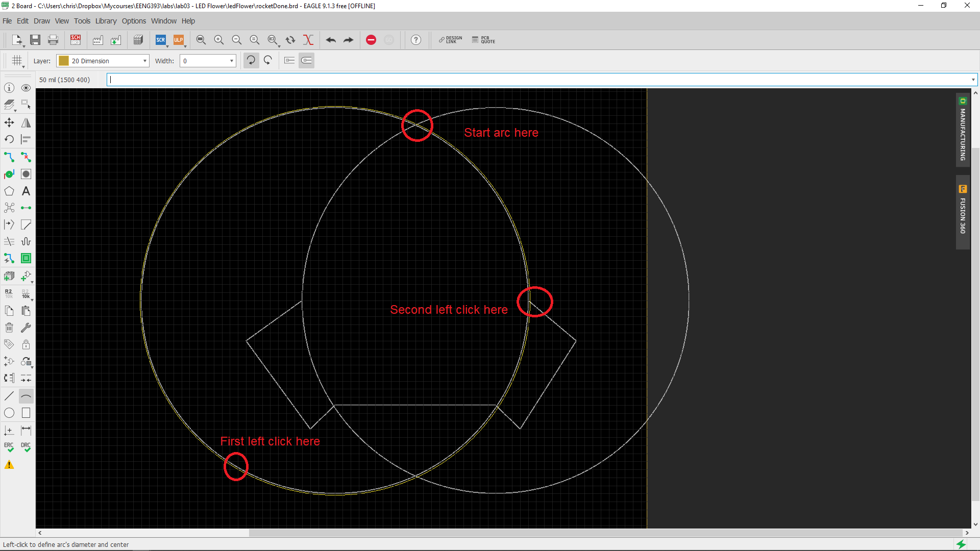
Task: Open the Options menu
Action: click(134, 21)
